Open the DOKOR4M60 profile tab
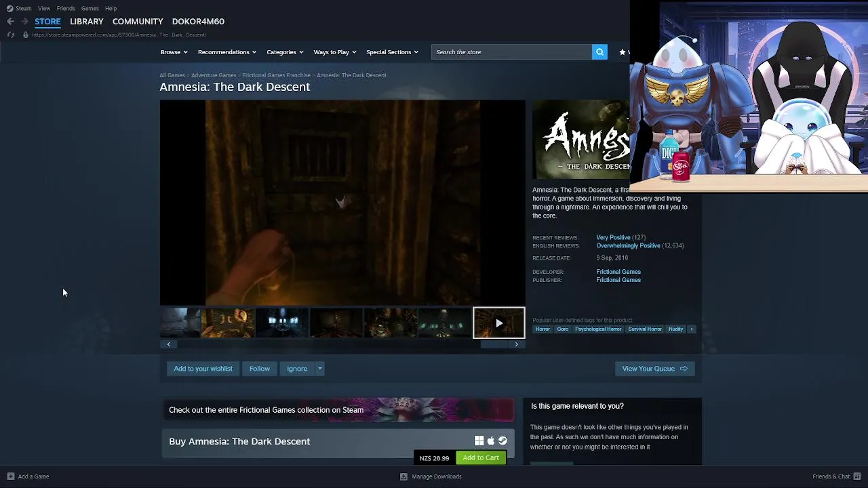This screenshot has height=488, width=868. point(198,21)
